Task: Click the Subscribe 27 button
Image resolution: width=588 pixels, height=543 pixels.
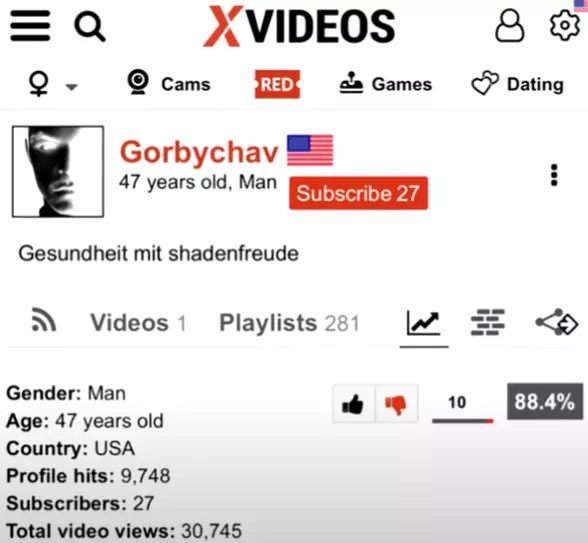Action: [x=358, y=193]
